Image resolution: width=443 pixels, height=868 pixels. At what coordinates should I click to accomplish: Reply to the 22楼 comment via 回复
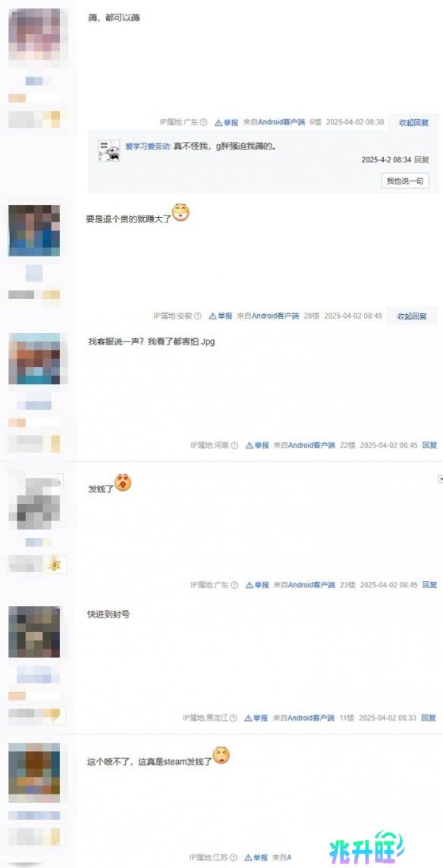[x=429, y=445]
